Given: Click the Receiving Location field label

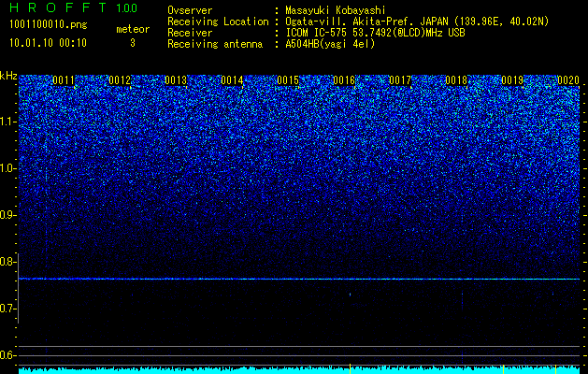Looking at the screenshot, I should 218,22.
